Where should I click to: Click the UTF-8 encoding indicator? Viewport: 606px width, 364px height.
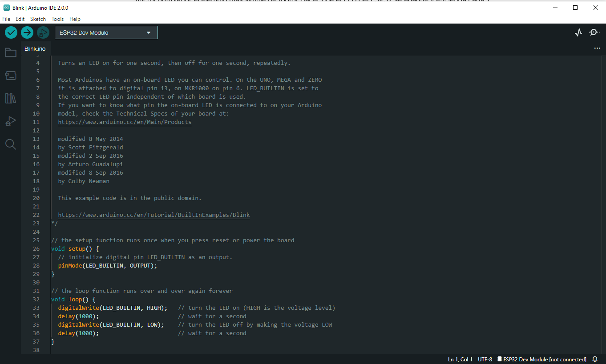tap(485, 359)
